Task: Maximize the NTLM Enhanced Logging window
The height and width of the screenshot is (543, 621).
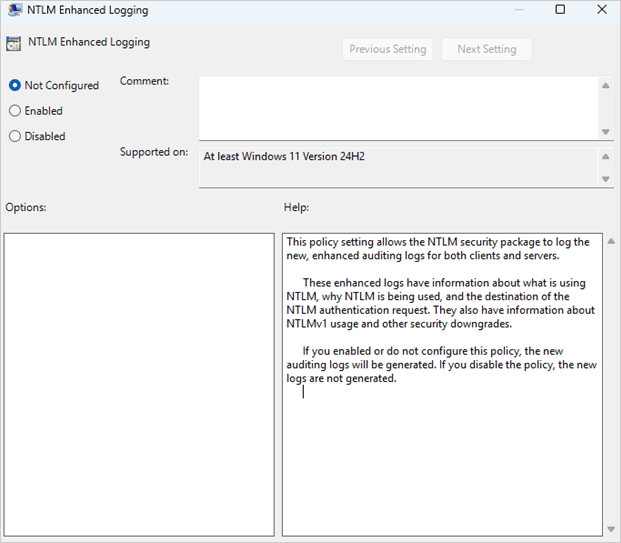Action: 560,10
